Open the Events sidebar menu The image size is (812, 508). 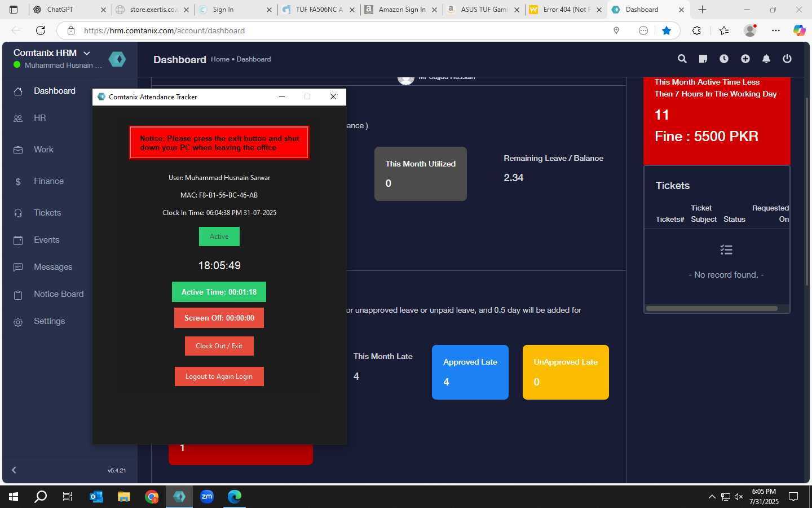[46, 240]
